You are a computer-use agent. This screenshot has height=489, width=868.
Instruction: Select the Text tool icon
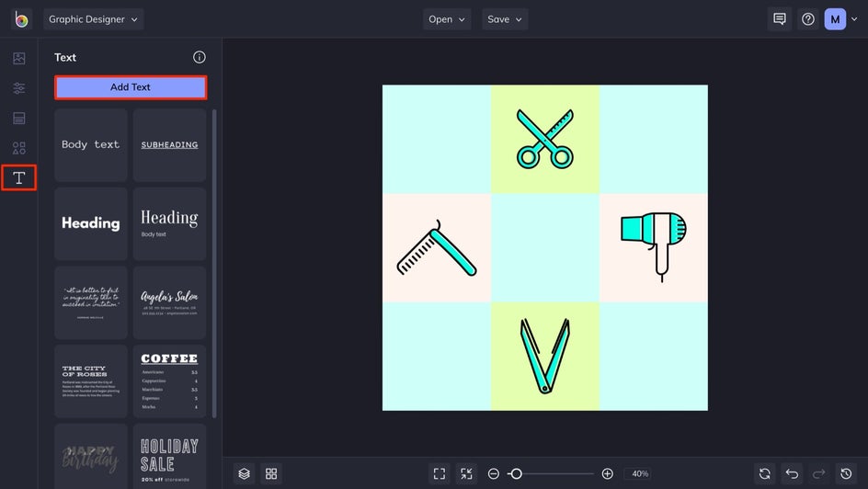click(18, 177)
